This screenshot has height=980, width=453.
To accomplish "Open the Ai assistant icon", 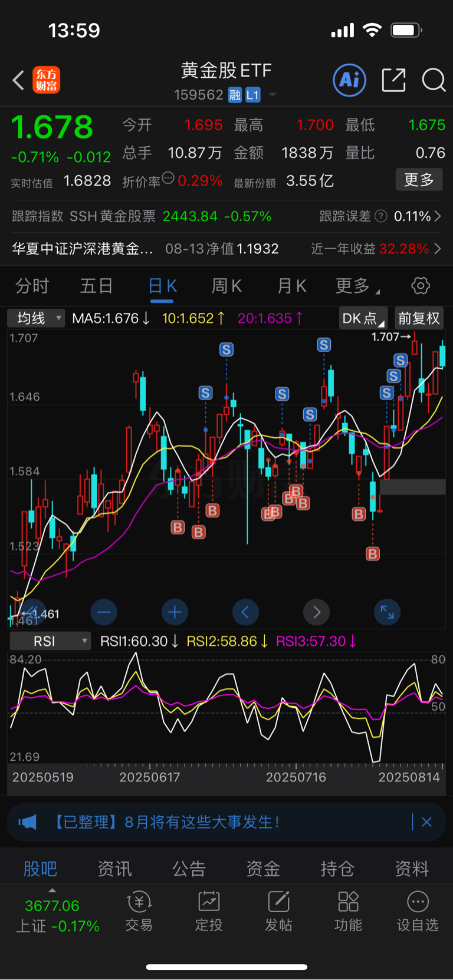I will [x=350, y=80].
